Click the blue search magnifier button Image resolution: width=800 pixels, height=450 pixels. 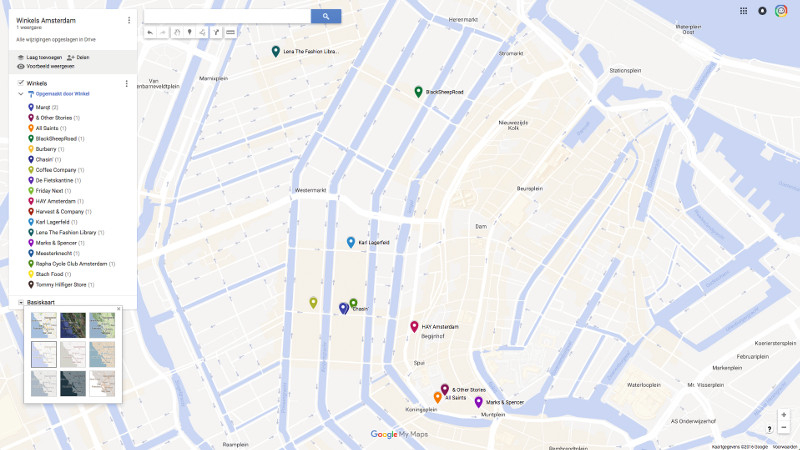[326, 16]
